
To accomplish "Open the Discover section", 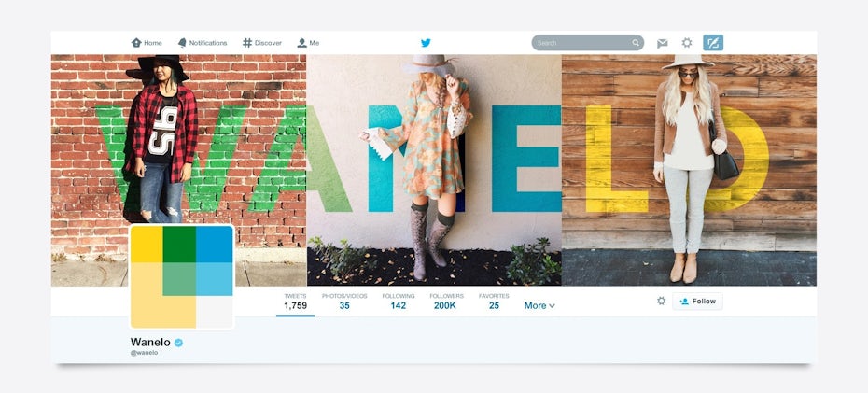I will (262, 43).
